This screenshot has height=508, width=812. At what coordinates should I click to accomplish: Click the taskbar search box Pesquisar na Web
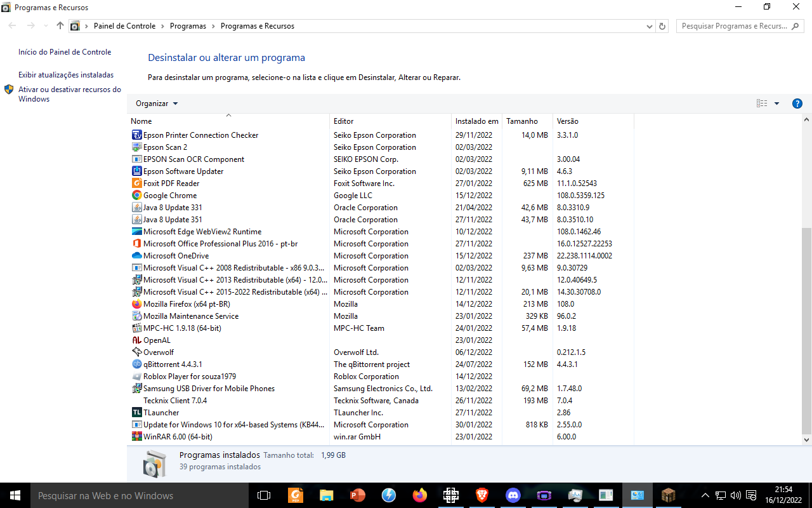tap(140, 495)
